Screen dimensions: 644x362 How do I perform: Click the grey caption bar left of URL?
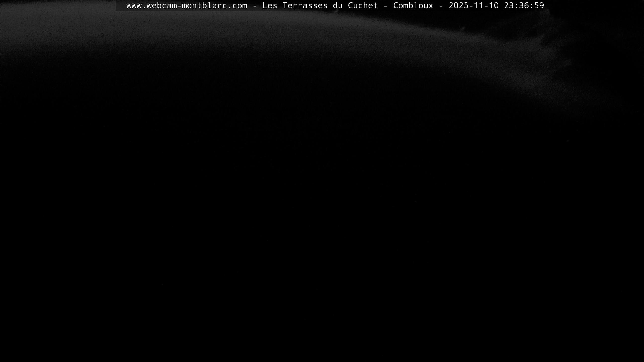coord(121,6)
